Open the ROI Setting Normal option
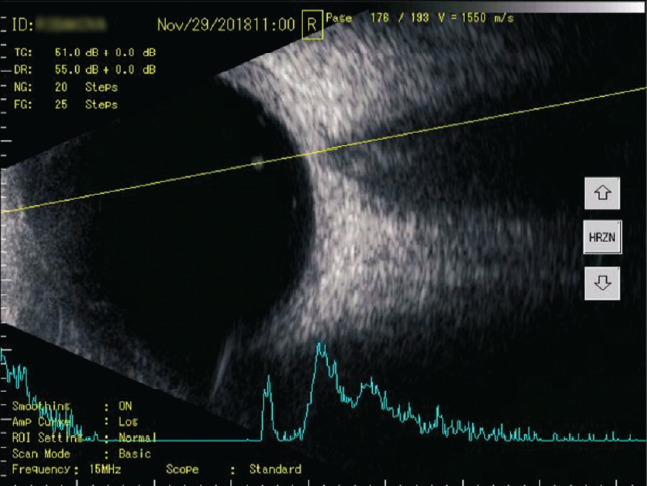 [137, 438]
